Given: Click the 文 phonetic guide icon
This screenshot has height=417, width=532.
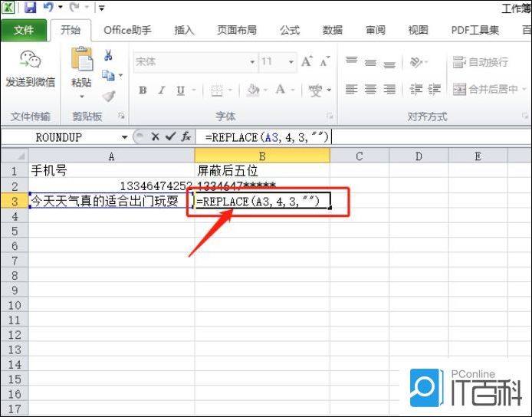Looking at the screenshot, I should 315,90.
